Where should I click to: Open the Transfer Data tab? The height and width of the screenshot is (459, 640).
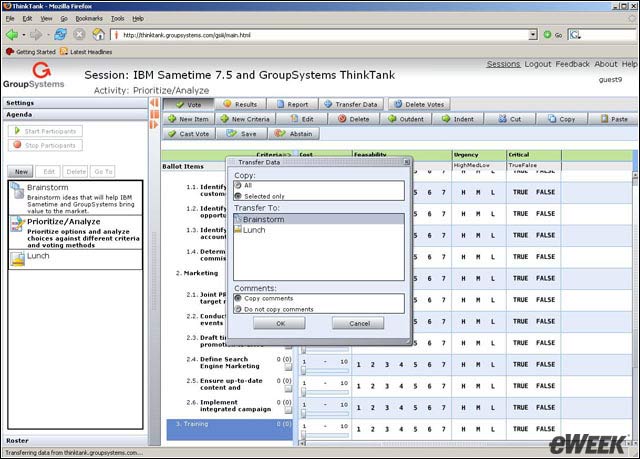(x=351, y=104)
